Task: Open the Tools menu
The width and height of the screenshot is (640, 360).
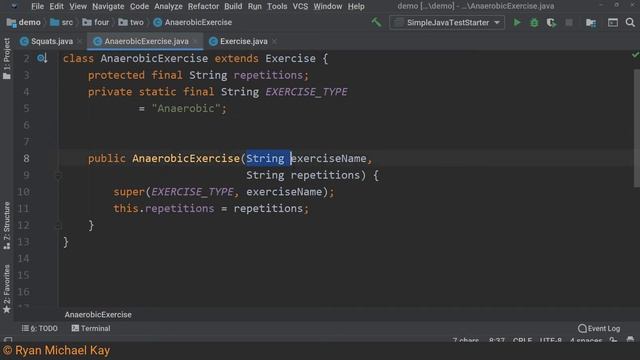Action: [277, 6]
